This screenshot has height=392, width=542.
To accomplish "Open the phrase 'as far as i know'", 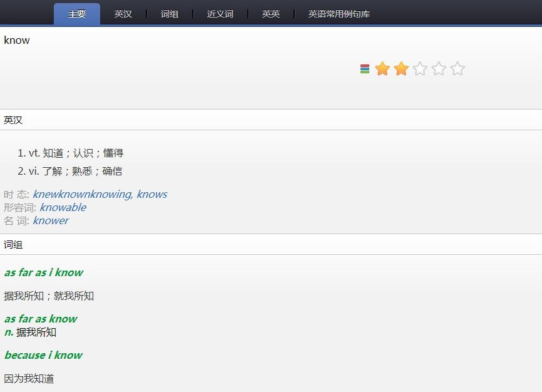I will 44,272.
